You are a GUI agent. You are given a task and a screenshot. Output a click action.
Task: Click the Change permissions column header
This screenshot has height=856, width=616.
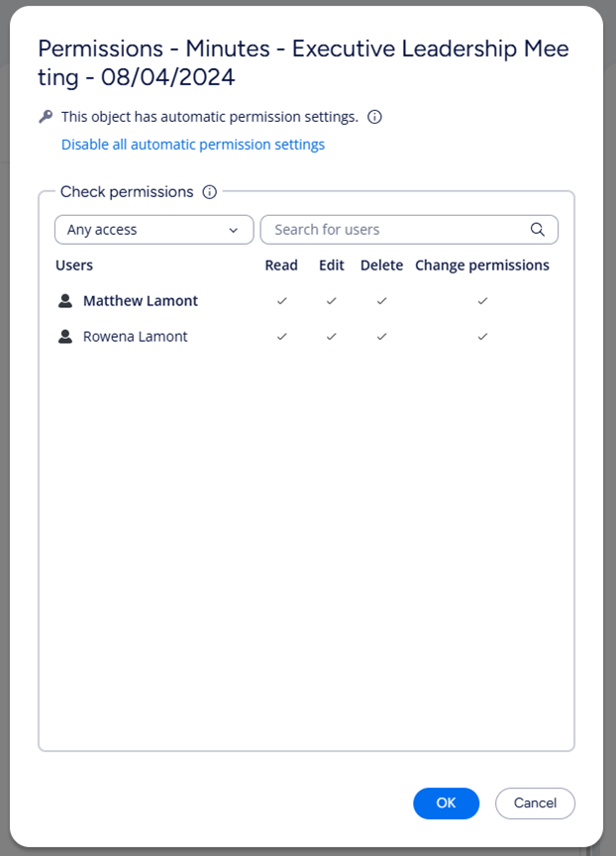482,266
